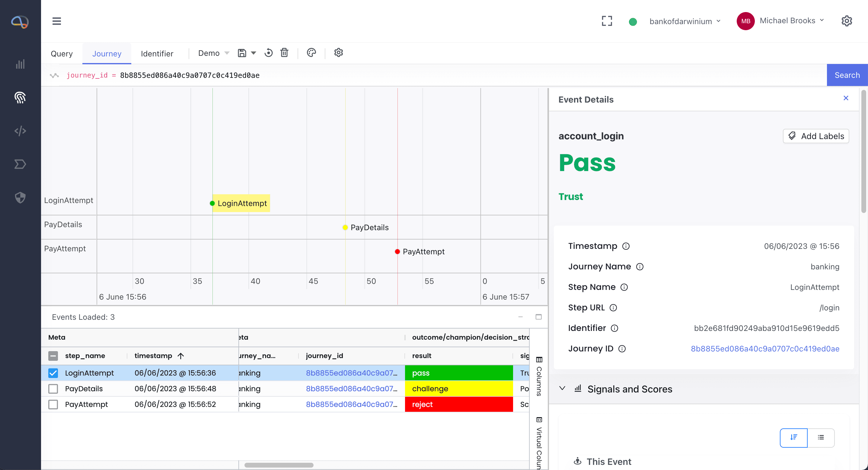Open the code brackets sidebar icon
Image resolution: width=868 pixels, height=470 pixels.
point(20,131)
